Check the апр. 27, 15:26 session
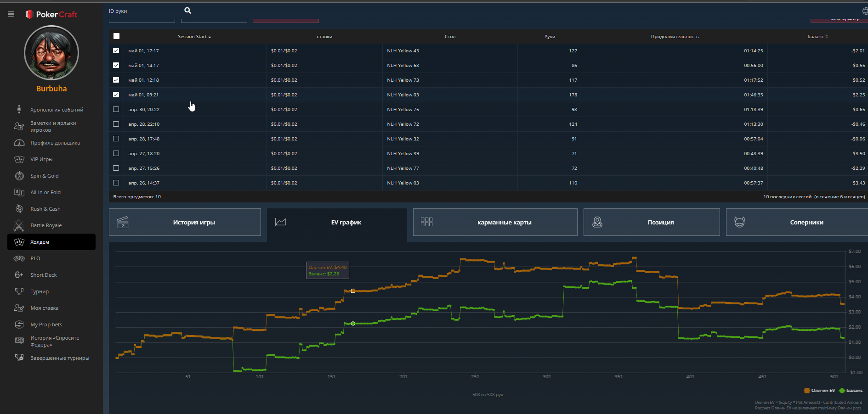Viewport: 868px width, 414px height. pyautogui.click(x=116, y=168)
